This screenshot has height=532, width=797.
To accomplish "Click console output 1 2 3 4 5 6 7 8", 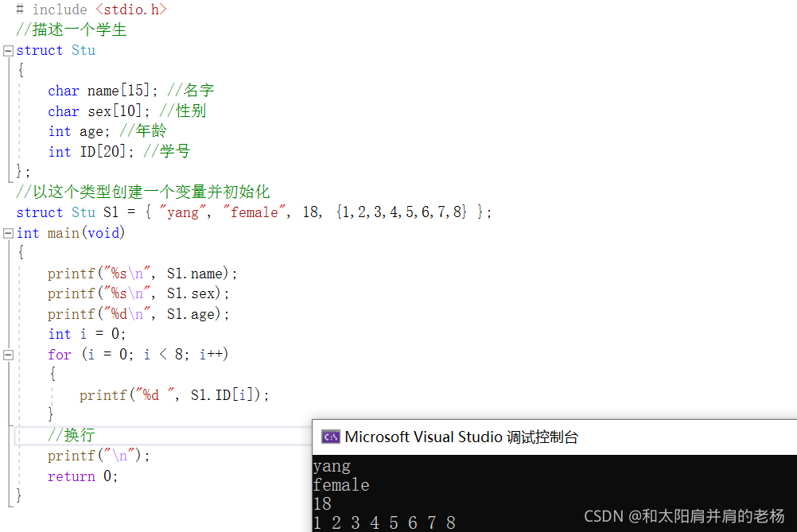I will click(384, 522).
